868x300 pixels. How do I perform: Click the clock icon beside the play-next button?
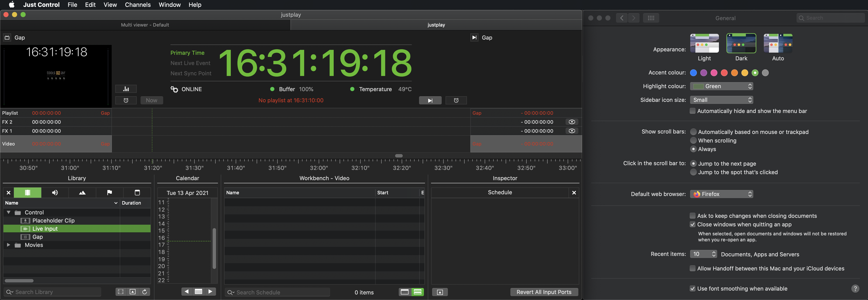point(456,100)
